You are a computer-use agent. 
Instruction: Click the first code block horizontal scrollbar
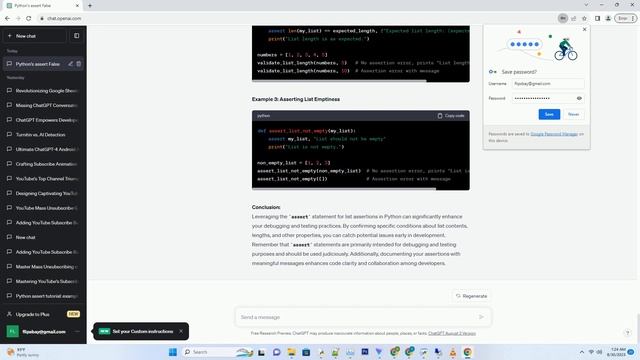[x=339, y=81]
